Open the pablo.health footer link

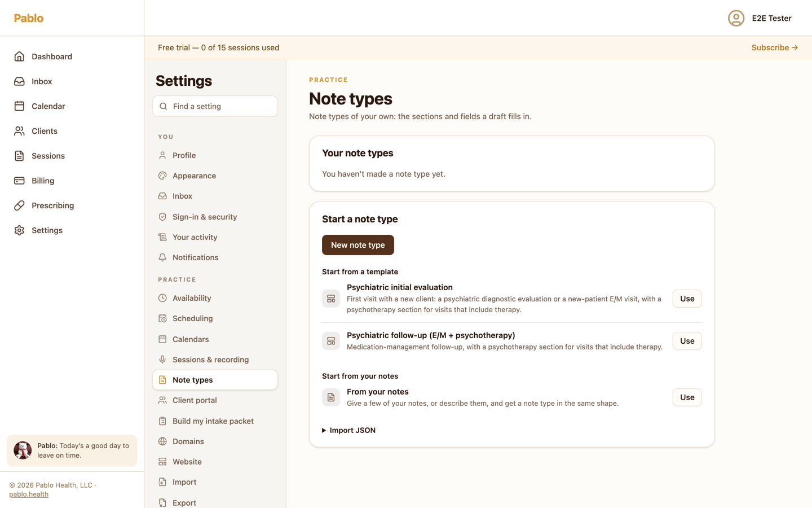[29, 494]
